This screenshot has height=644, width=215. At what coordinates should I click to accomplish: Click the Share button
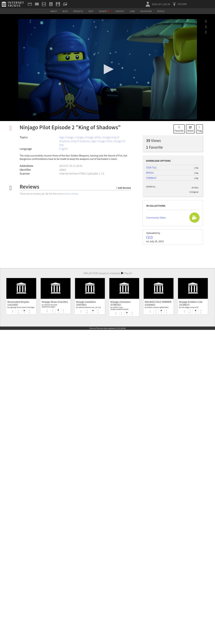pos(190,129)
